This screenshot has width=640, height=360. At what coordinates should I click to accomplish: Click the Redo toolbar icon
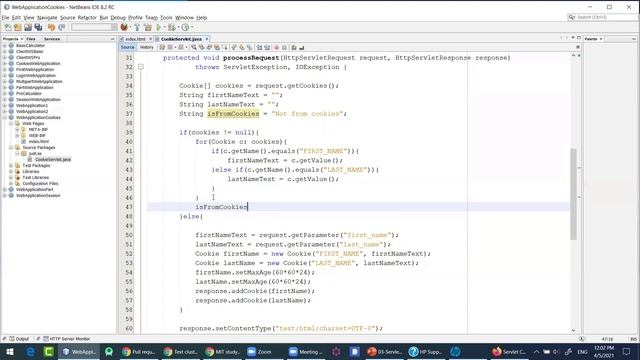[62, 27]
